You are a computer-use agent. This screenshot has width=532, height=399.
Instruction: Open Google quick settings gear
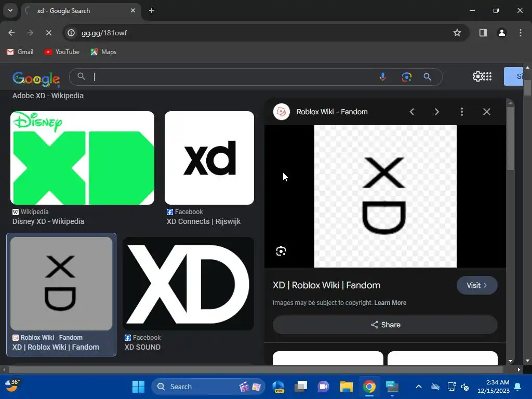click(477, 76)
